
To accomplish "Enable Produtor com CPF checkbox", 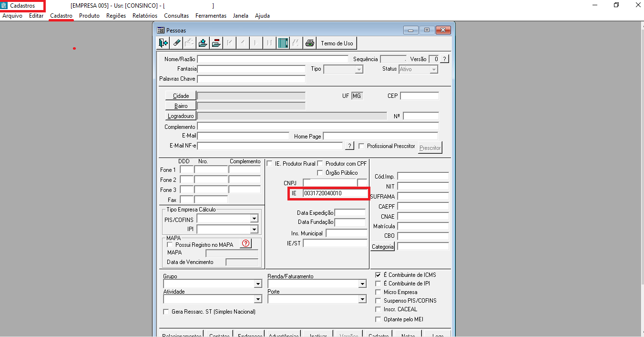I will (320, 163).
